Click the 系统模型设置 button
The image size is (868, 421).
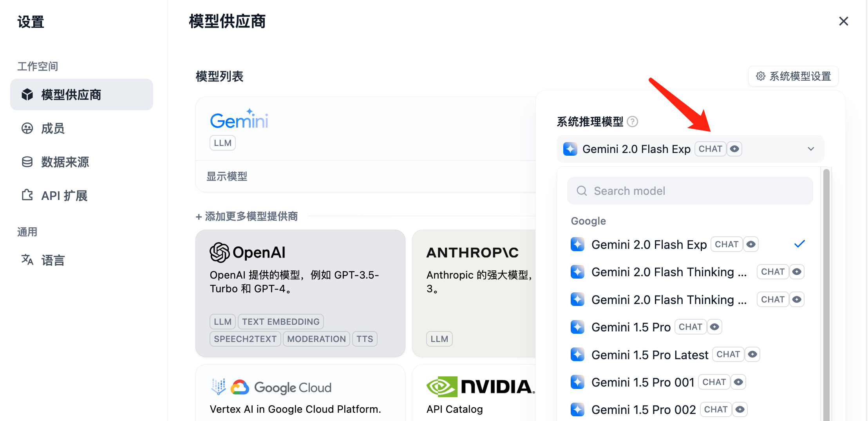coord(793,76)
